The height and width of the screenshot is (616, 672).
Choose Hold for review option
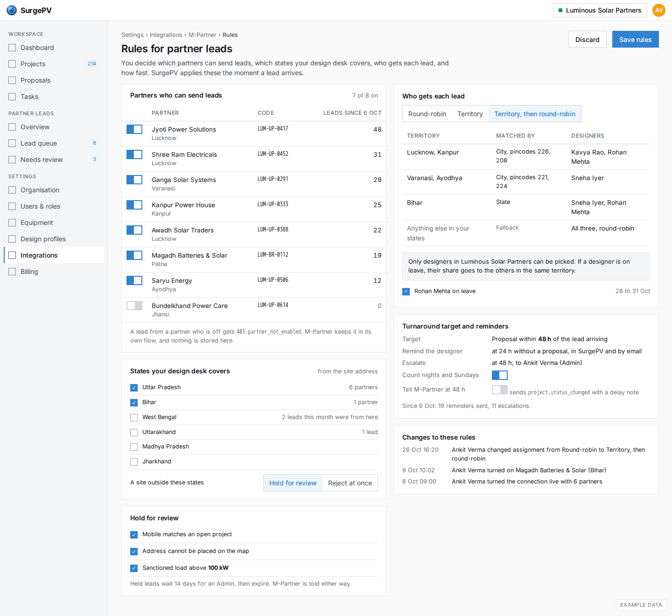[293, 483]
